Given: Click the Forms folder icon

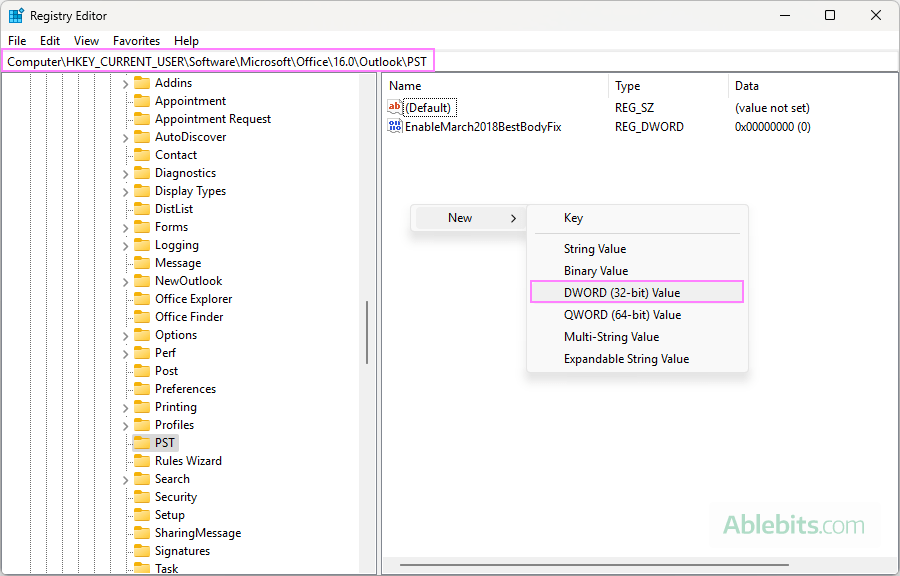Looking at the screenshot, I should click(x=142, y=227).
